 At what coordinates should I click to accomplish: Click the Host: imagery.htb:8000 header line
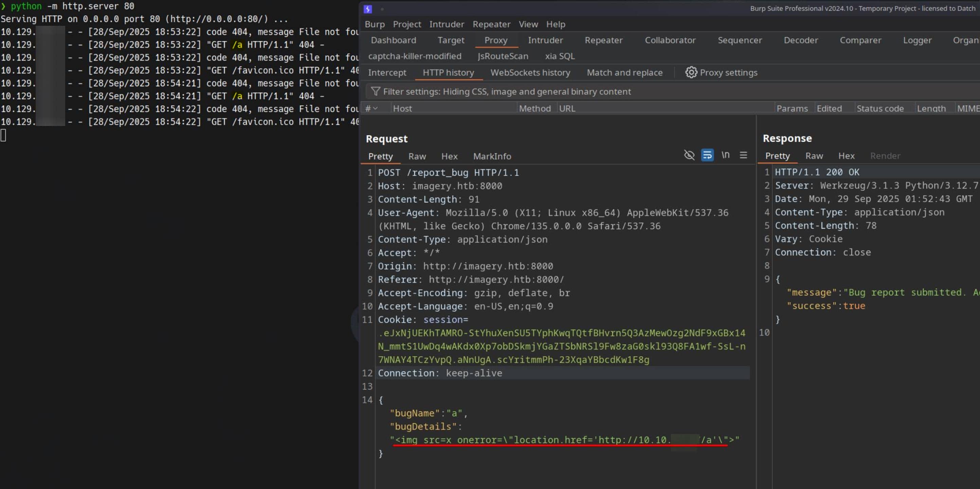coord(440,186)
